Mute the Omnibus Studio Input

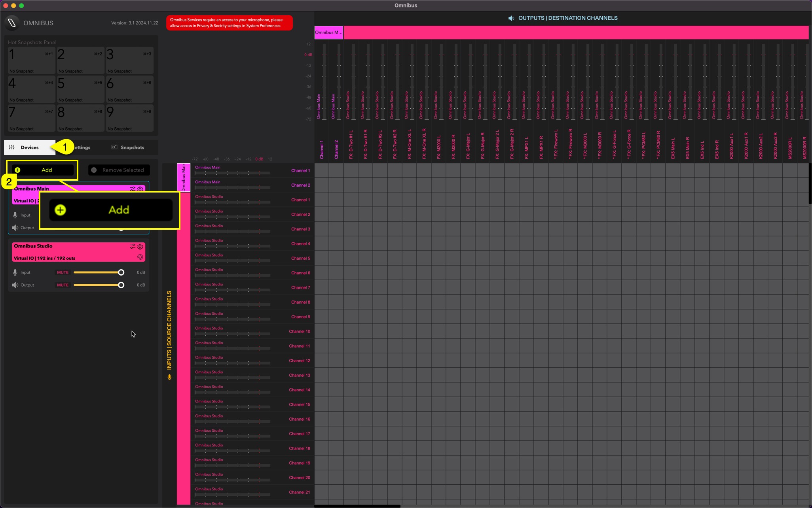[63, 272]
